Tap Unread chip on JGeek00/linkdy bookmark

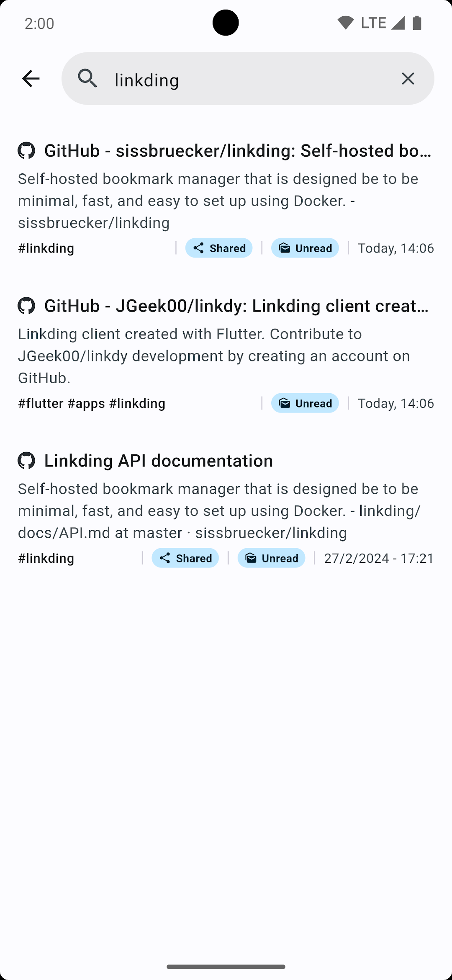click(x=305, y=403)
